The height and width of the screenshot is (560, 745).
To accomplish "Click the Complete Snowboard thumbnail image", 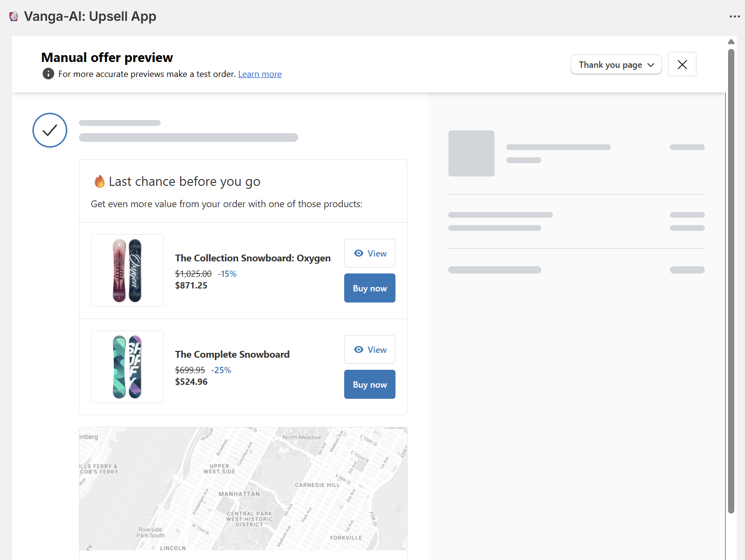I will click(x=127, y=367).
